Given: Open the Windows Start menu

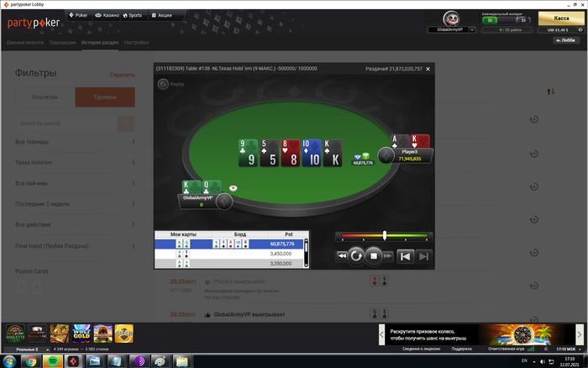Looking at the screenshot, I should pyautogui.click(x=9, y=361).
